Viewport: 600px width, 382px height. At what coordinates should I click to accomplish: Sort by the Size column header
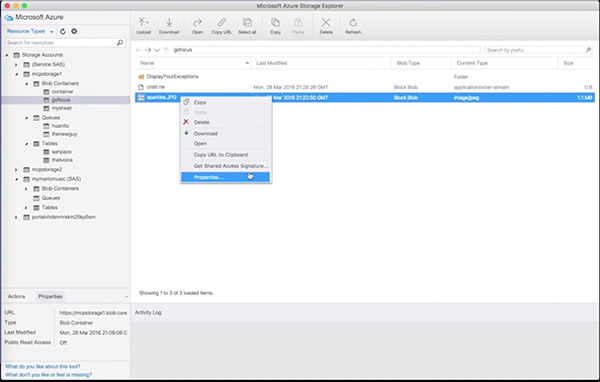tap(576, 63)
